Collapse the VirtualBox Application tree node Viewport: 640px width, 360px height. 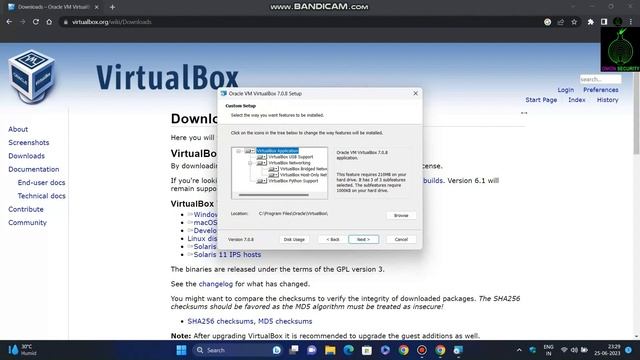(238, 151)
